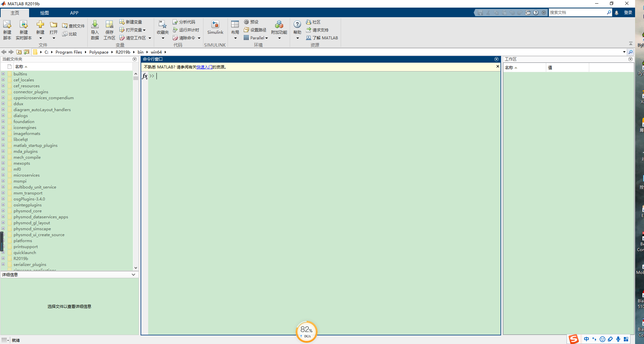Expand the foundation folder
This screenshot has width=644, height=344.
[3, 121]
